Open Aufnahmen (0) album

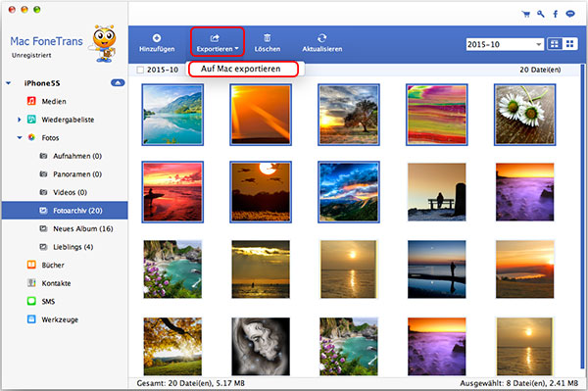(x=76, y=156)
